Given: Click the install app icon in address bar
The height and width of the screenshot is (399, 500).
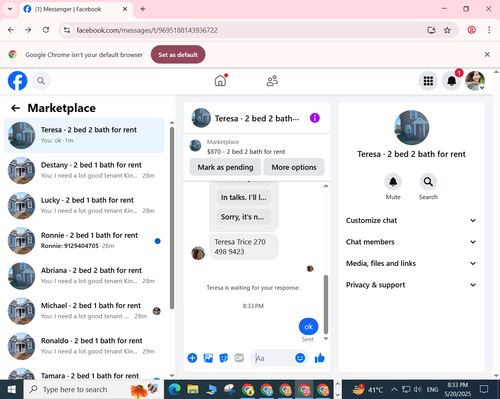Looking at the screenshot, I should coord(431,30).
